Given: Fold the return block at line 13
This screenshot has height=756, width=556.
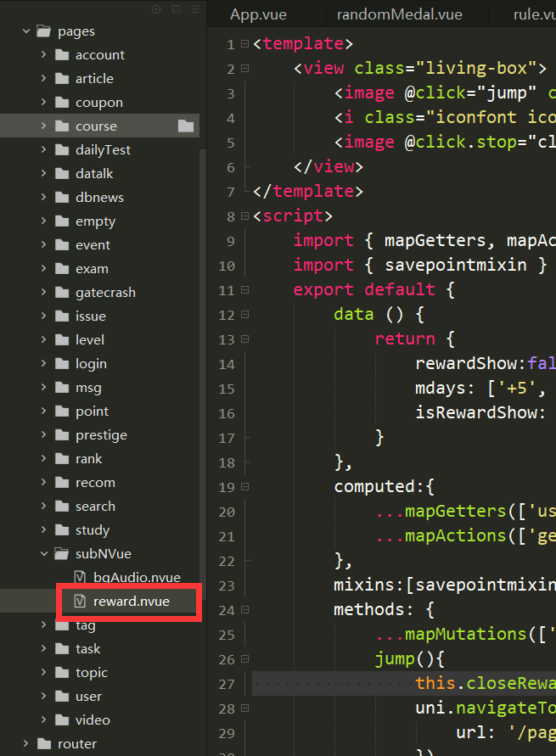Looking at the screenshot, I should [245, 339].
